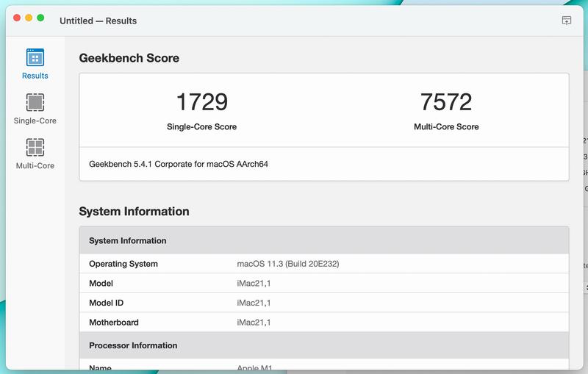
Task: Click the macOS 11.3 build value
Action: tap(287, 264)
